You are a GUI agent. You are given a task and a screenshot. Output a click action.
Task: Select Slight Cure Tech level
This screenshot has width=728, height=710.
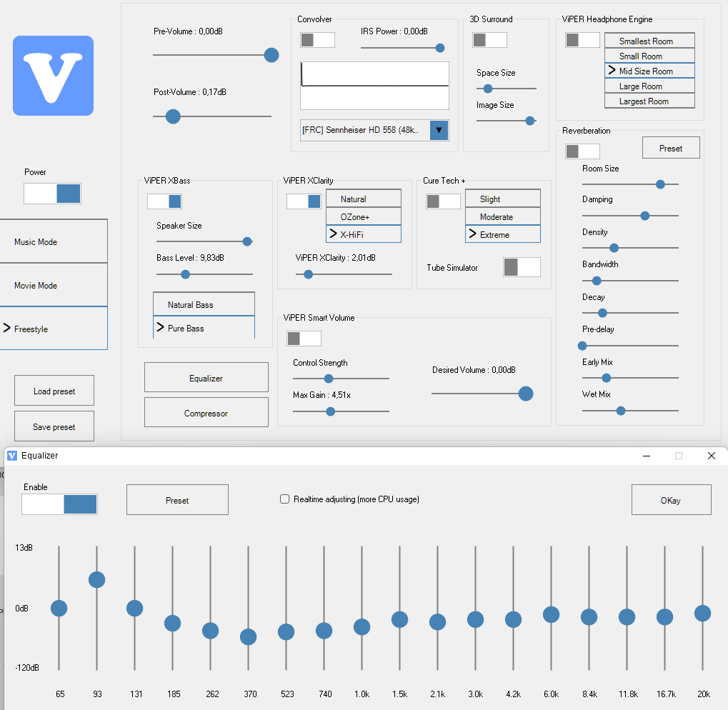coord(503,199)
